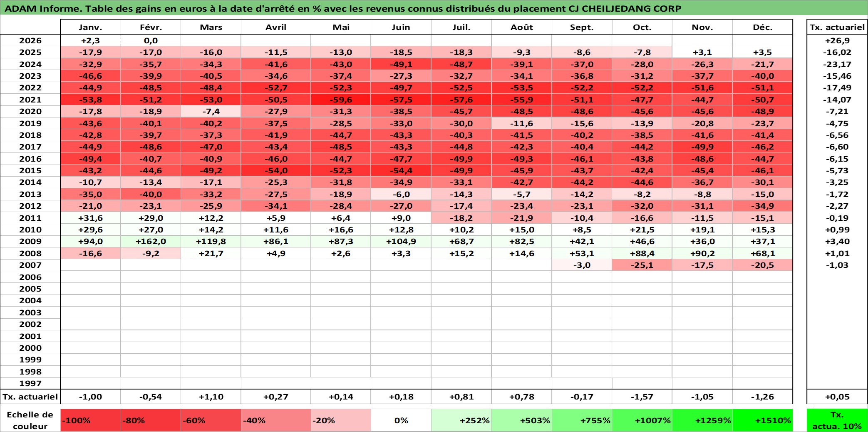Click the '+1,10' March actuarial rate
The height and width of the screenshot is (432, 868).
tap(211, 397)
